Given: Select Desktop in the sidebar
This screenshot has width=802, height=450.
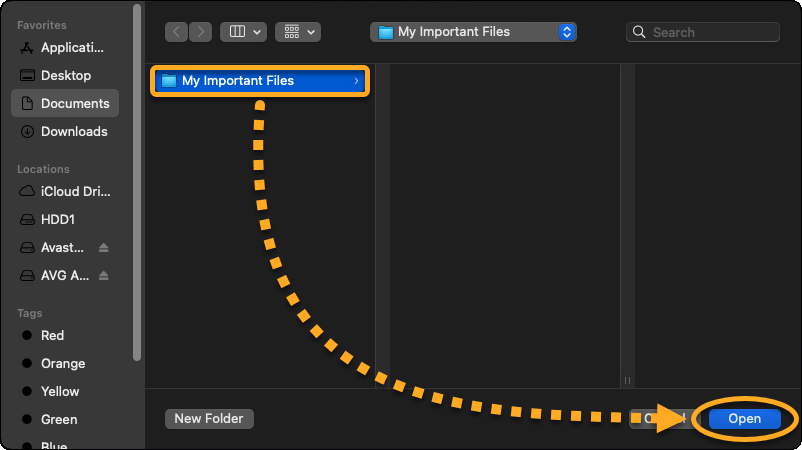Looking at the screenshot, I should pos(65,75).
